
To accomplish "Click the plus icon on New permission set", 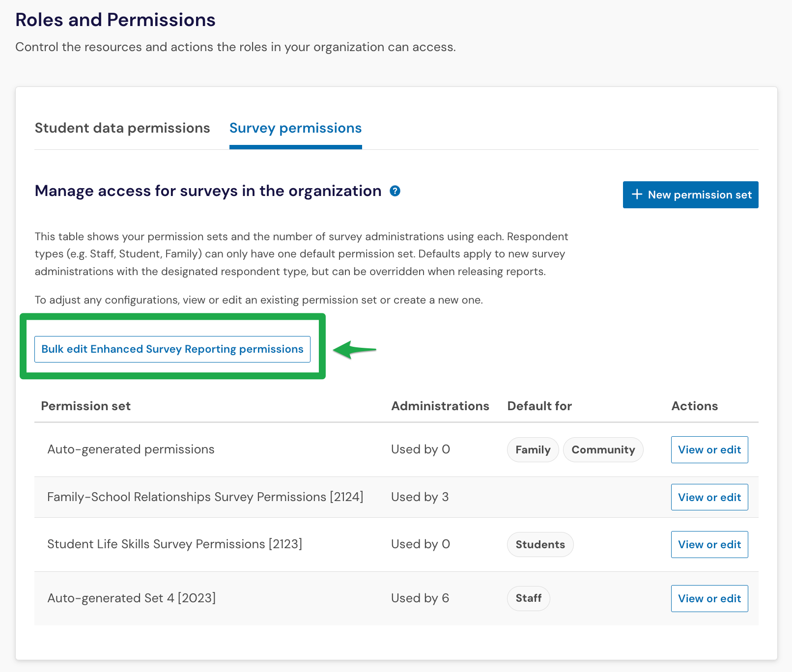I will coord(637,195).
